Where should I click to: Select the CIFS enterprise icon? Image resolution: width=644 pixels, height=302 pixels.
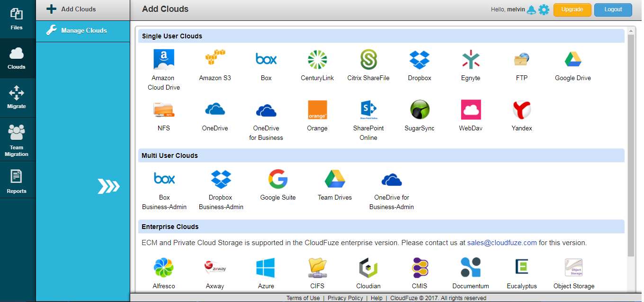pyautogui.click(x=317, y=268)
